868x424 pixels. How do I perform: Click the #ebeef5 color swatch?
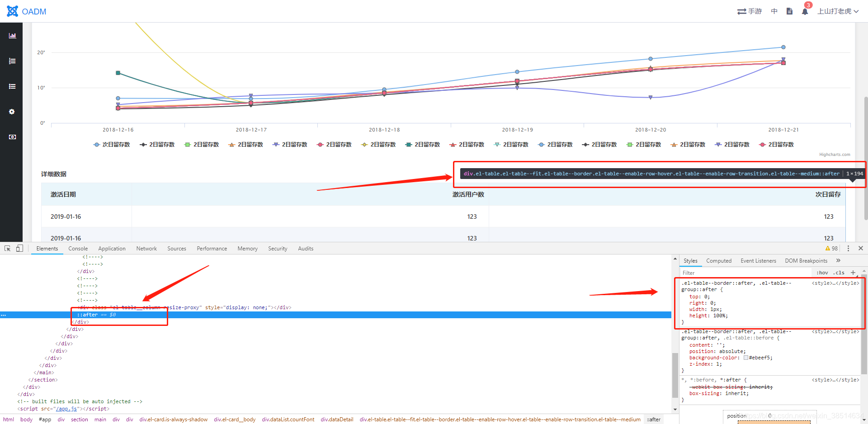(746, 358)
